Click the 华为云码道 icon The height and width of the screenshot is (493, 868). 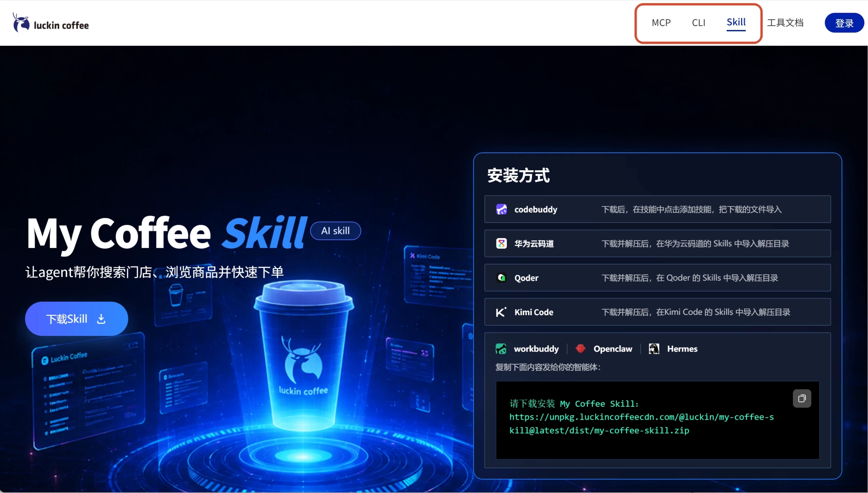tap(501, 243)
